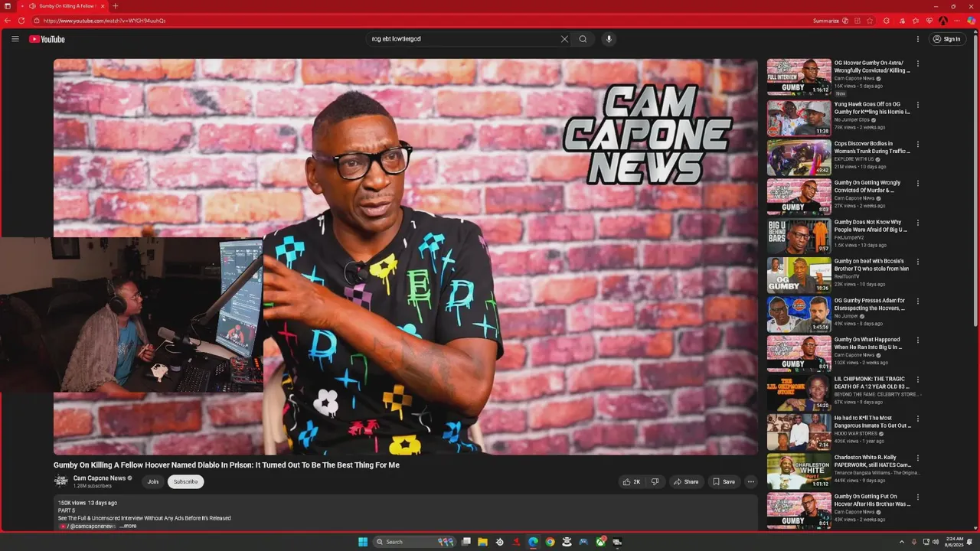Viewport: 980px width, 551px height.
Task: Open the Windows Start menu
Action: (x=363, y=542)
